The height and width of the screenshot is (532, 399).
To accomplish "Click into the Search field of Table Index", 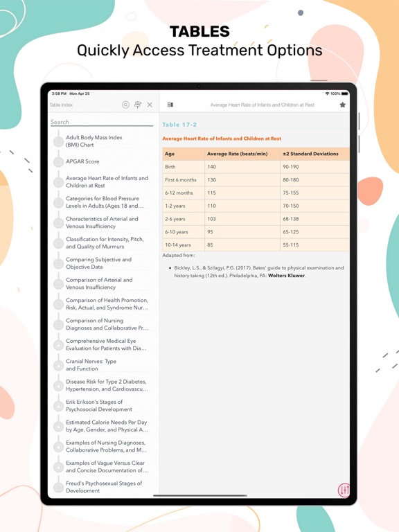I will [102, 122].
